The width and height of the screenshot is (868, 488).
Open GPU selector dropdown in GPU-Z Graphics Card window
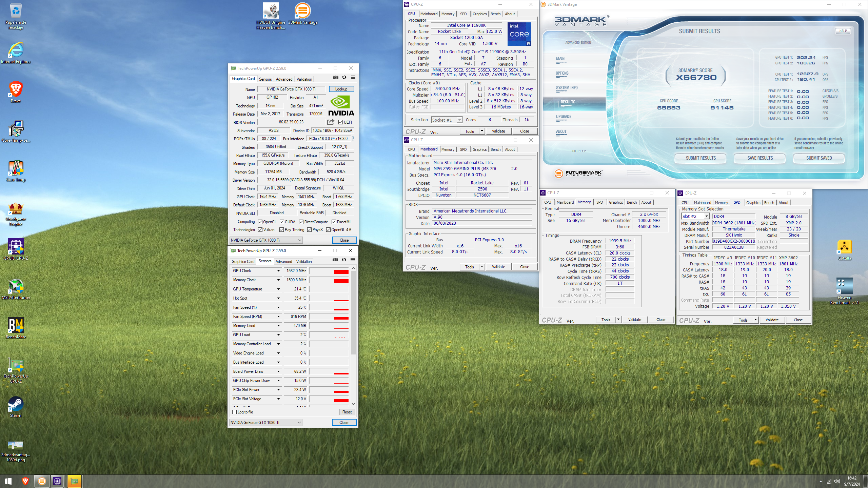pos(266,240)
